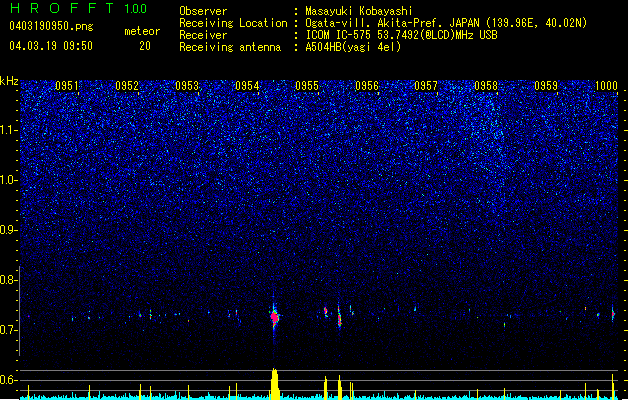Click the "meteor" label
The height and width of the screenshot is (400, 629).
142,31
